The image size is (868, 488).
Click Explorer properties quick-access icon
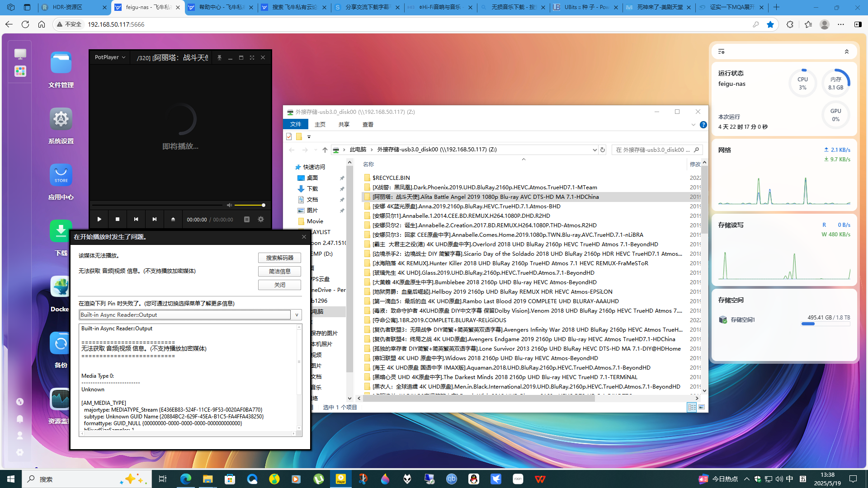(x=289, y=136)
